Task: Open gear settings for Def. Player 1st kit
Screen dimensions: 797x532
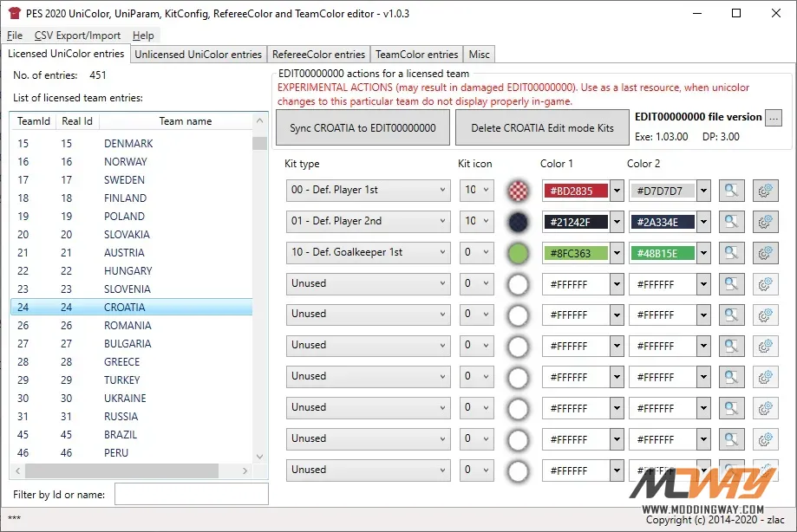Action: click(765, 191)
